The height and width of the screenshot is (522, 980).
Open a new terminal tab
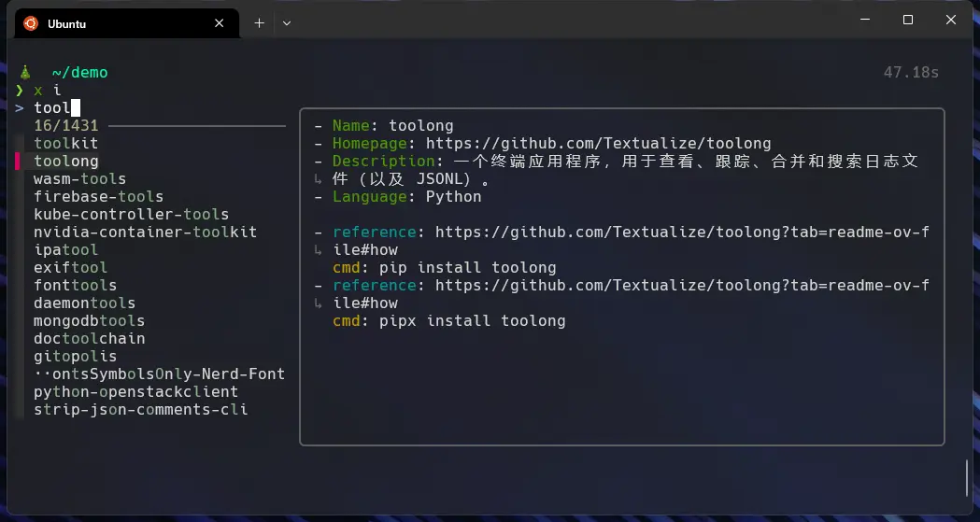click(259, 23)
